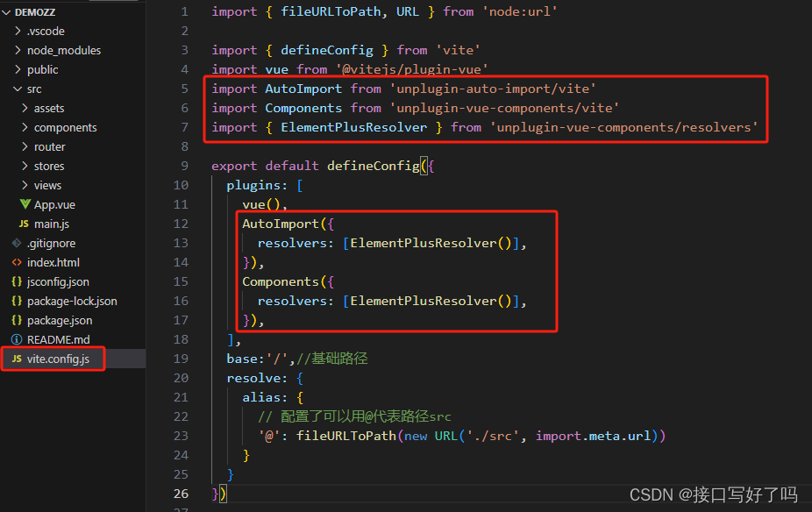
Task: Click line number 5 in the gutter
Action: 184,89
